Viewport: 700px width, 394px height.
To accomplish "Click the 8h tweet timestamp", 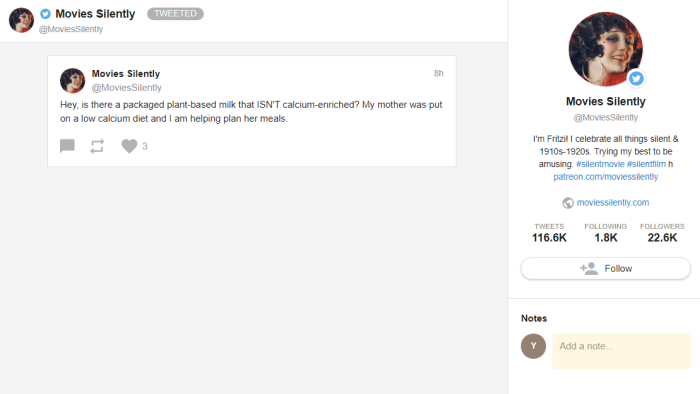I will point(438,73).
